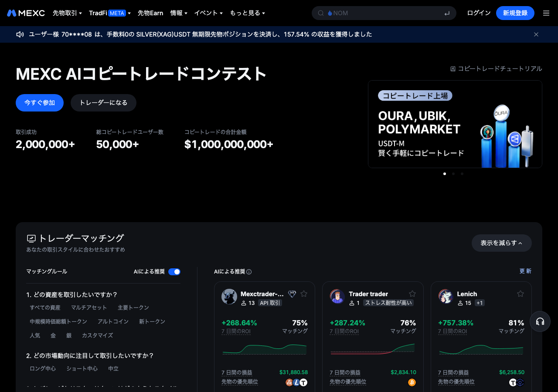Viewport: 558px width, 392px height.
Task: Choose ショート中心 market direction
Action: coord(82,368)
